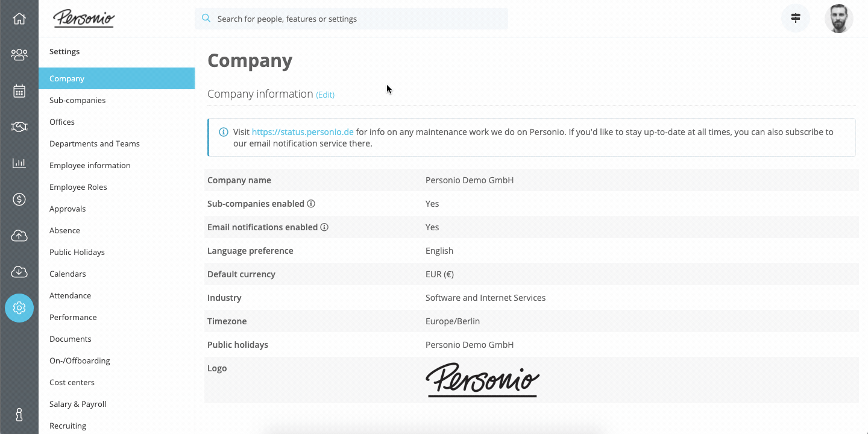
Task: Click the cloud download export icon
Action: (19, 272)
